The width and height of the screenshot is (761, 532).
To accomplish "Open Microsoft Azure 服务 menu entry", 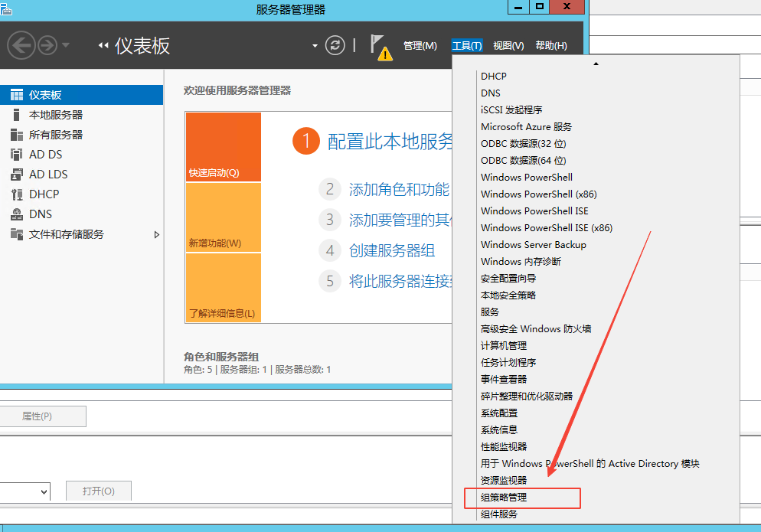I will pyautogui.click(x=526, y=127).
